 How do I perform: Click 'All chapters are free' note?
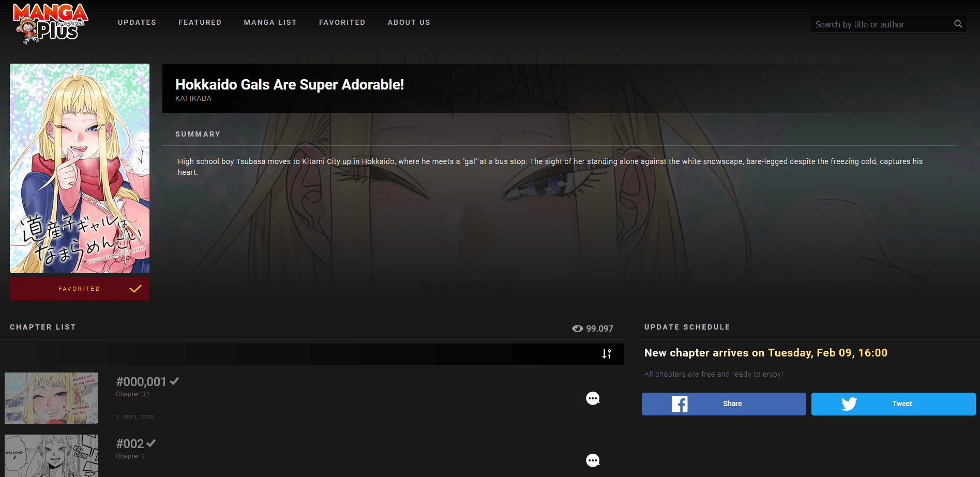[714, 374]
